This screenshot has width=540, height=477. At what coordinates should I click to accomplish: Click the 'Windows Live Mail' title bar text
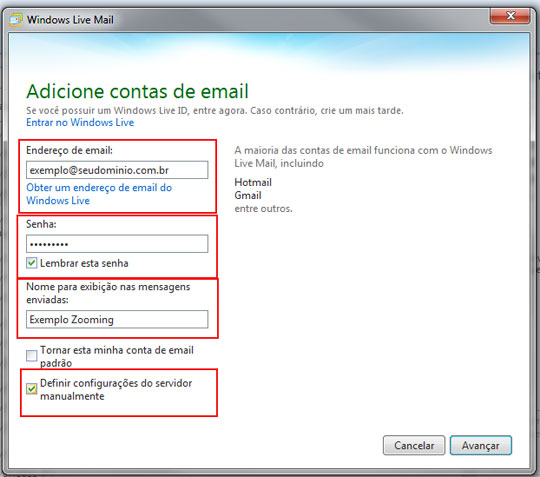pyautogui.click(x=70, y=20)
